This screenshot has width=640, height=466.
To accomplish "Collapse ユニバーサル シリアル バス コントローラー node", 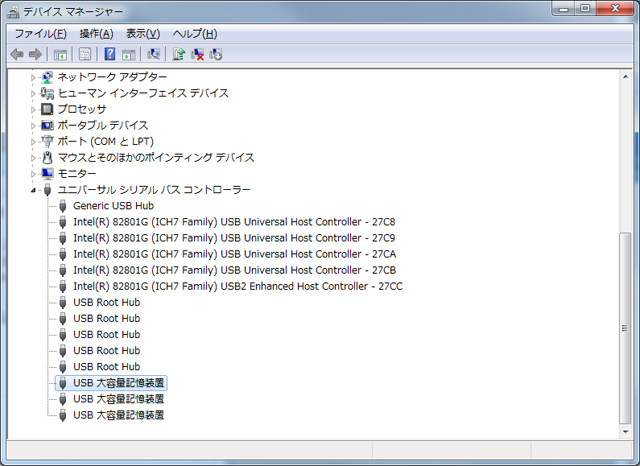I will tap(33, 190).
